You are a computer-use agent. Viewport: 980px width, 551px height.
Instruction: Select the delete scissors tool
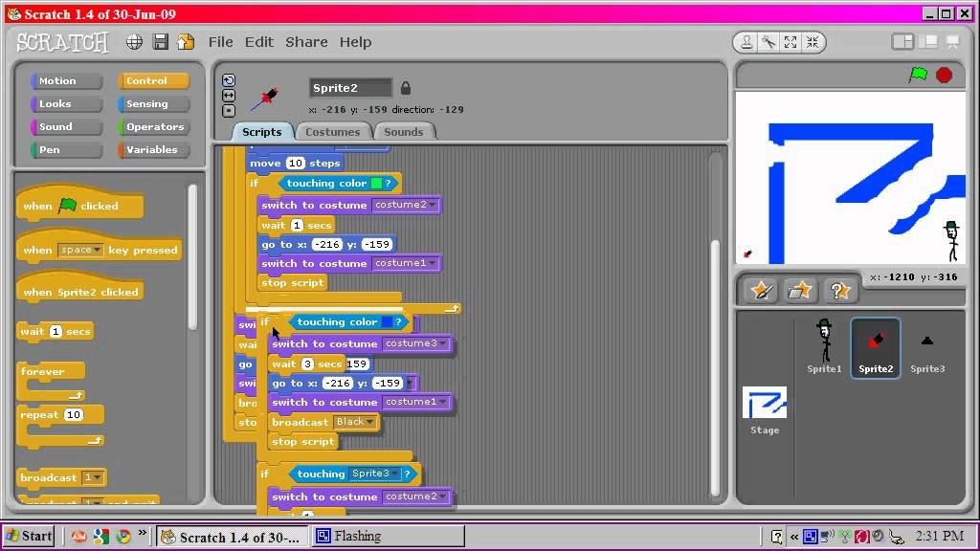coord(768,42)
